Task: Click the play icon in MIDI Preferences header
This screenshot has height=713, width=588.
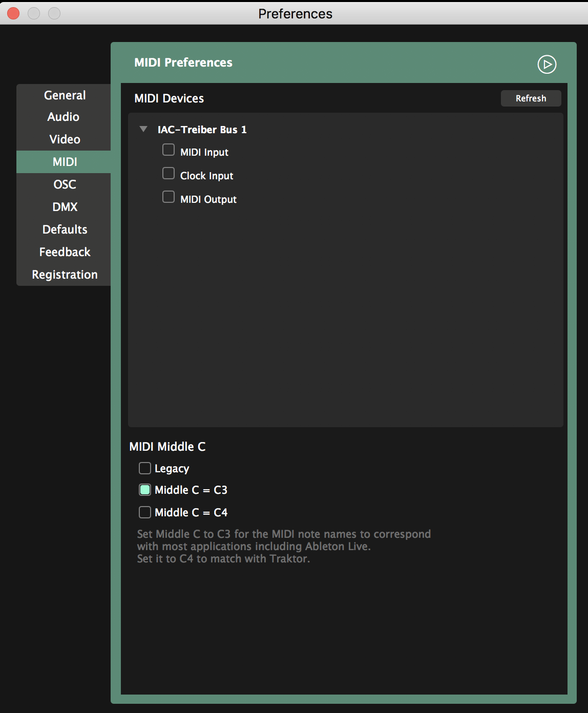Action: 547,65
